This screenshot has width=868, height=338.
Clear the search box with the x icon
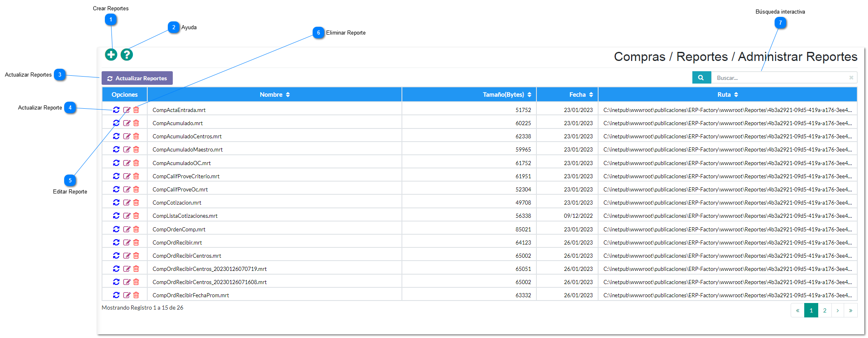tap(851, 77)
